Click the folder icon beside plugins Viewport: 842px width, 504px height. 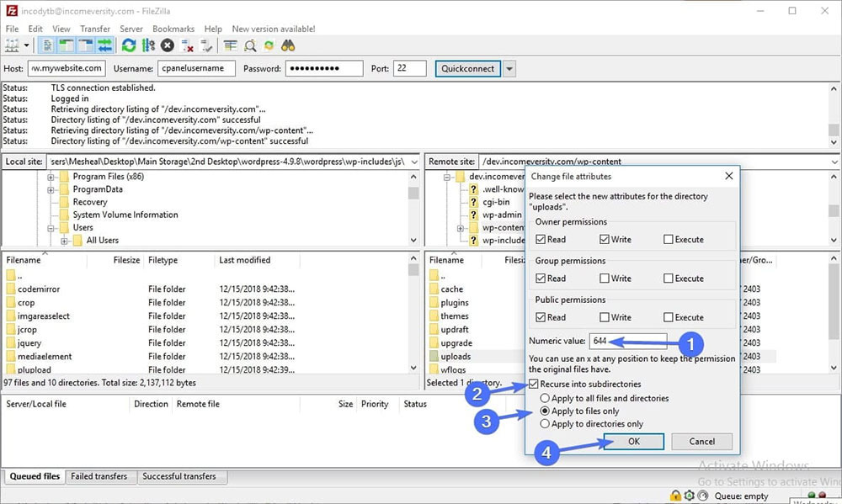(x=434, y=303)
